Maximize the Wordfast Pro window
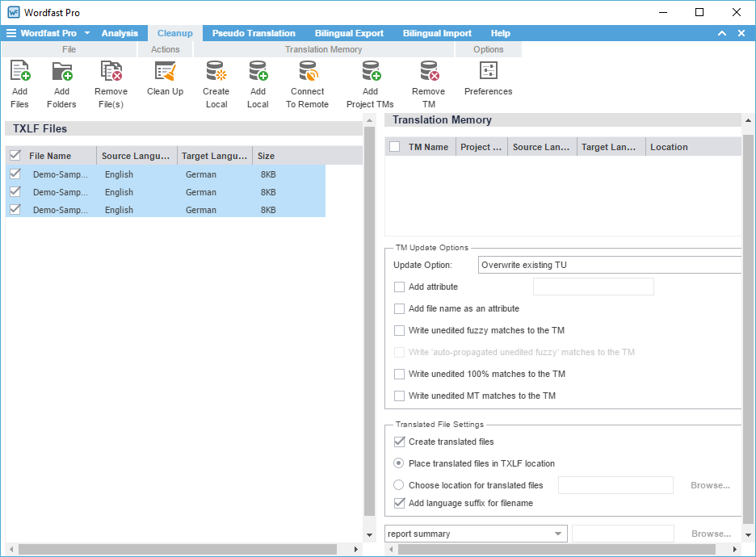This screenshot has width=756, height=557. point(699,13)
